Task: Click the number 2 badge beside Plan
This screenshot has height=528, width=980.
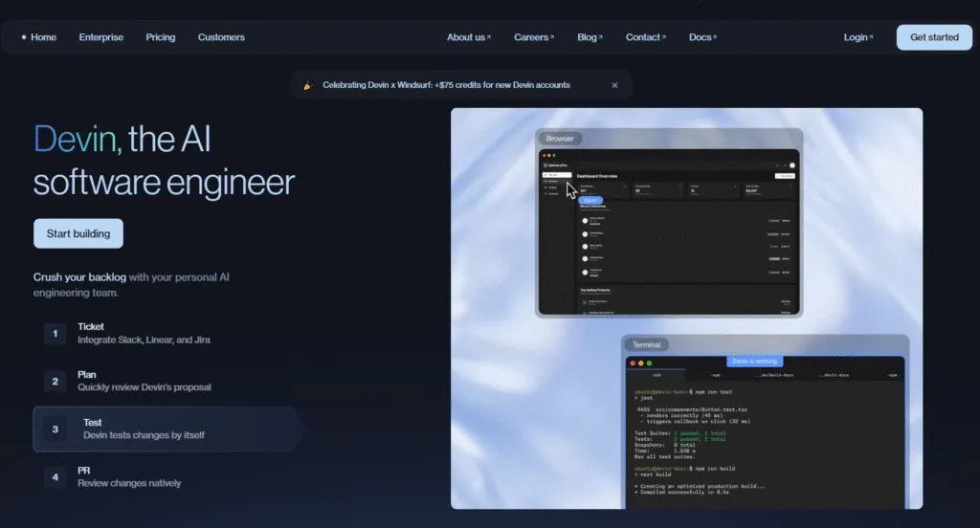Action: click(55, 381)
